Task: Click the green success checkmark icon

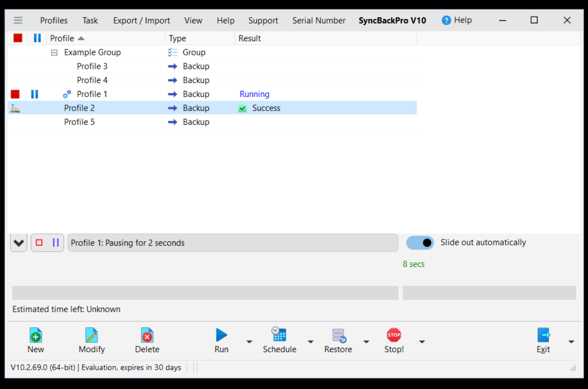Action: tap(243, 108)
